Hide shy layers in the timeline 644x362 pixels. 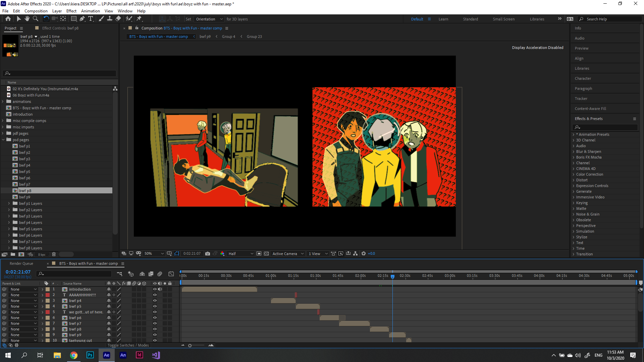142,274
